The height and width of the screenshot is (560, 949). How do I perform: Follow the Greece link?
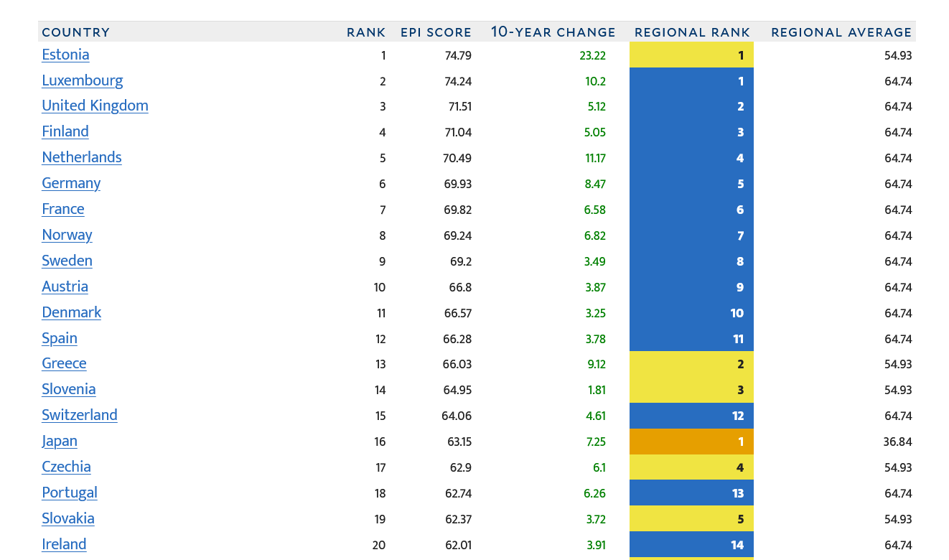click(x=64, y=364)
